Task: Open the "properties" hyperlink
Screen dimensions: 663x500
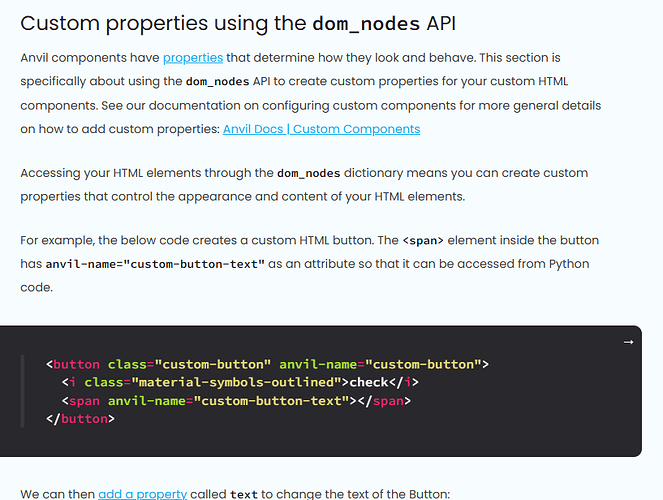Action: 193,58
